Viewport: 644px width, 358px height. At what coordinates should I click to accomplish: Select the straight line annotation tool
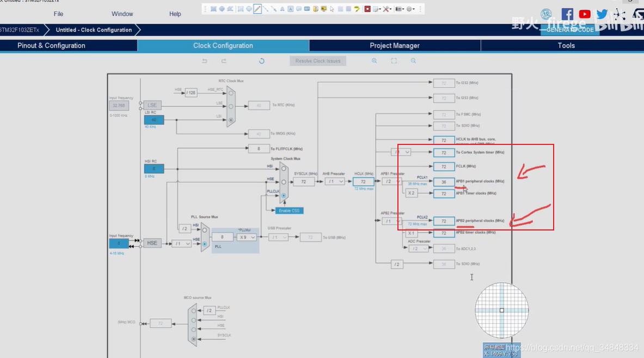(x=266, y=9)
